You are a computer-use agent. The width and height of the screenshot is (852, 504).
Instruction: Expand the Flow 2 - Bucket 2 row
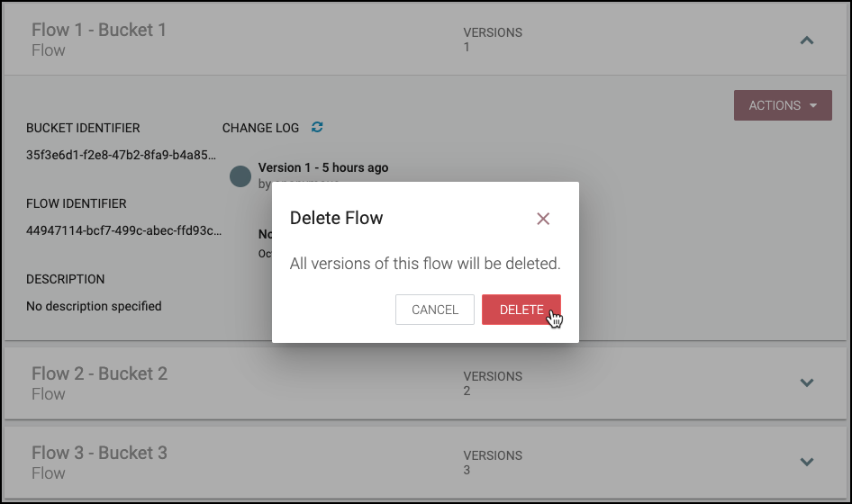(807, 382)
